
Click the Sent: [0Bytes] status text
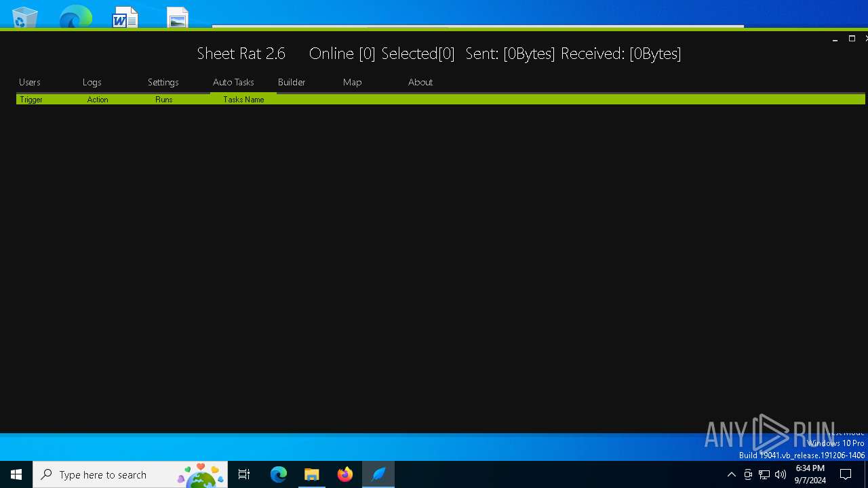pyautogui.click(x=510, y=54)
